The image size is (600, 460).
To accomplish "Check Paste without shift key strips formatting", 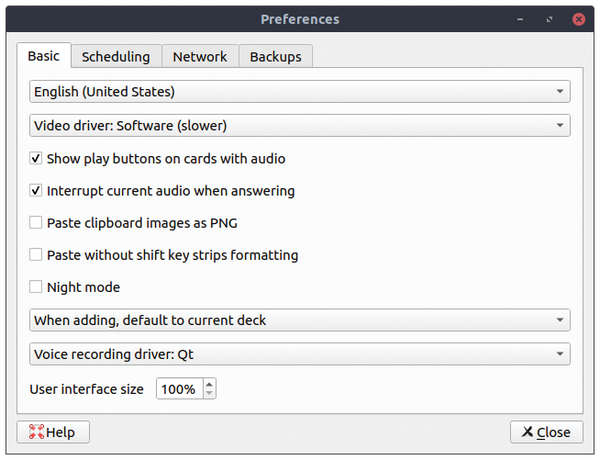I will pyautogui.click(x=36, y=254).
